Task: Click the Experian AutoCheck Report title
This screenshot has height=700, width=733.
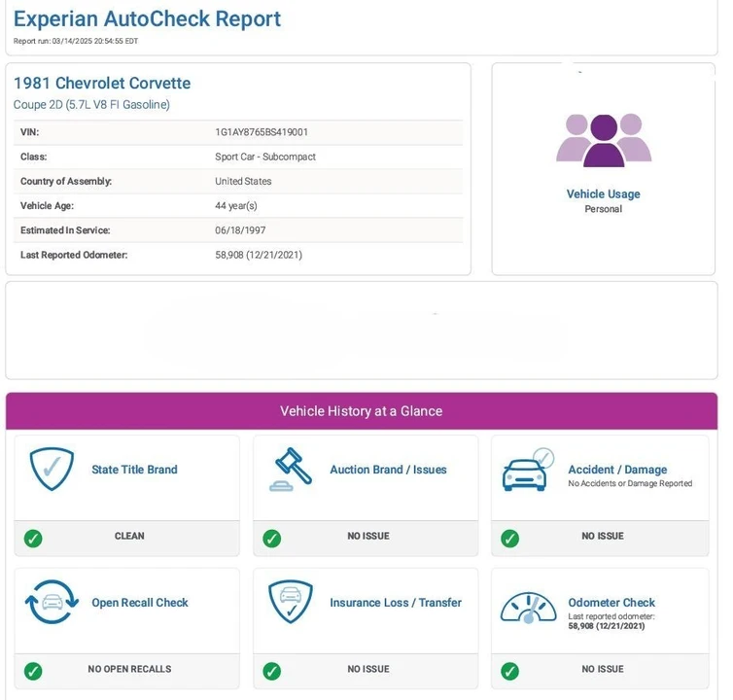Action: (x=147, y=19)
